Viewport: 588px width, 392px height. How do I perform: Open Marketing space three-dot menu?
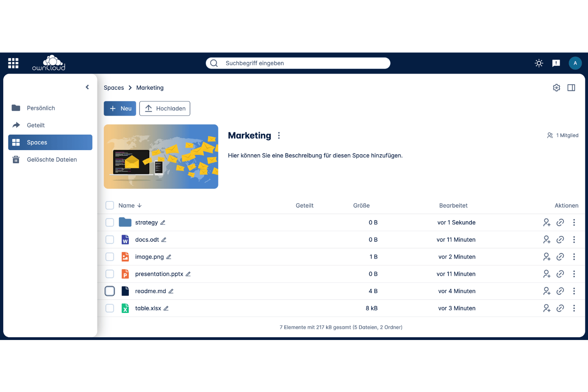(x=279, y=135)
